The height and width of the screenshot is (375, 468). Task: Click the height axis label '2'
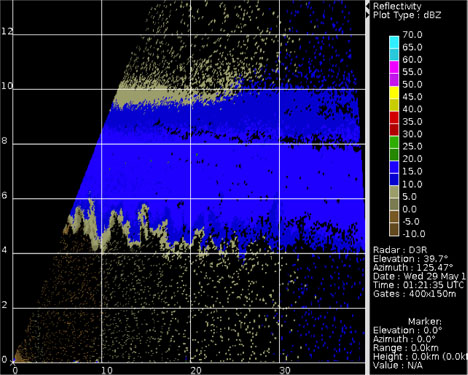click(4, 305)
